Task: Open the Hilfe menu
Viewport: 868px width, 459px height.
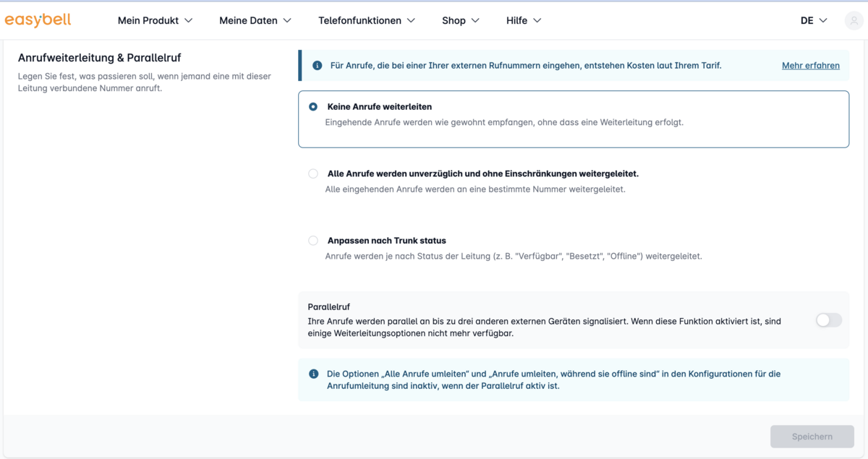Action: [524, 20]
